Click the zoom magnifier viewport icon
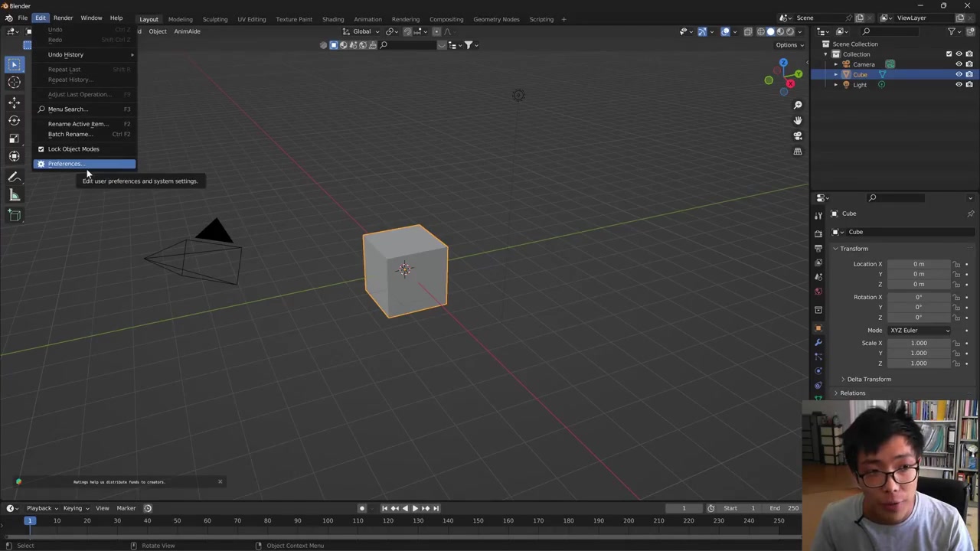The width and height of the screenshot is (980, 551). (797, 105)
